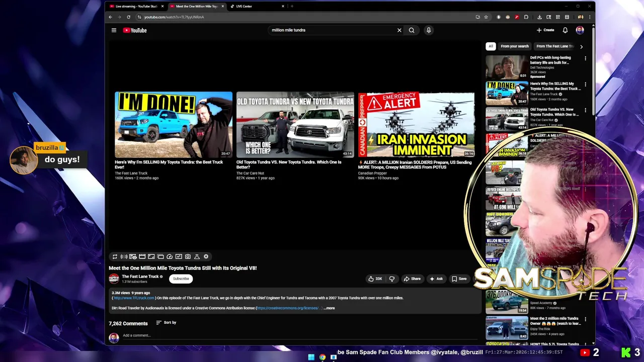Show more chips with the right arrow
This screenshot has width=644, height=362.
click(x=581, y=46)
